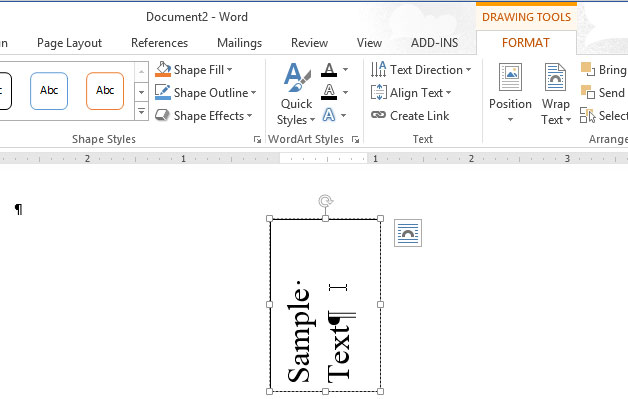This screenshot has width=628, height=399.
Task: Click the Shape Effects icon
Action: tap(163, 115)
